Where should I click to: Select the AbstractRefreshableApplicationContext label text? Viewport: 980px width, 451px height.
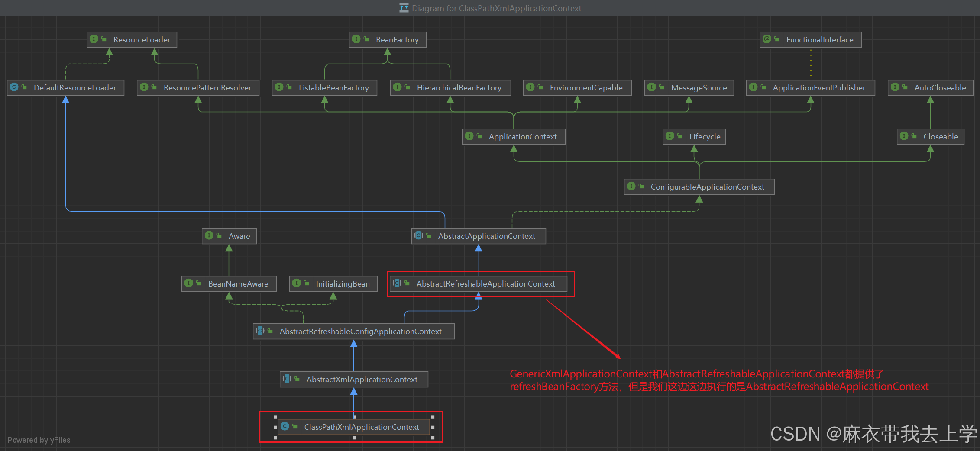486,284
